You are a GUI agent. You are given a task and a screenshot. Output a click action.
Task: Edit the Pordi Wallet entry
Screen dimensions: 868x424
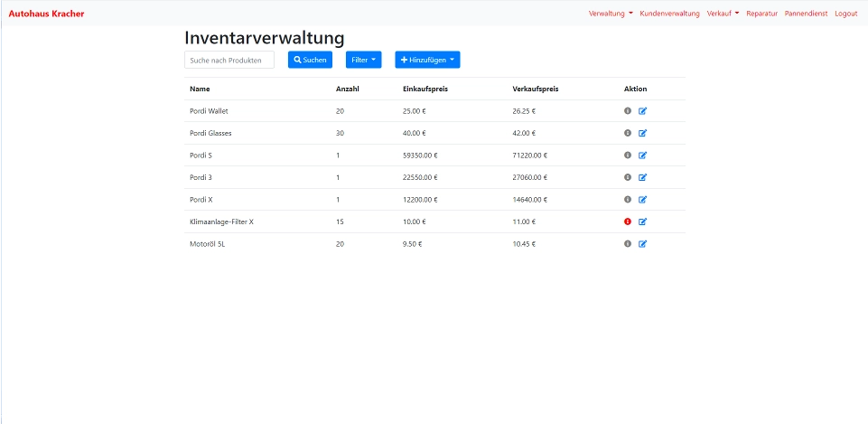coord(642,111)
